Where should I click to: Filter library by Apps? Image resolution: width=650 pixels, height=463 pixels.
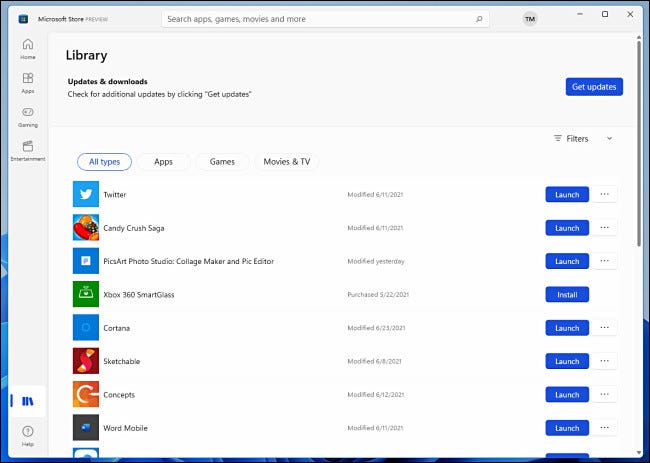coord(163,162)
